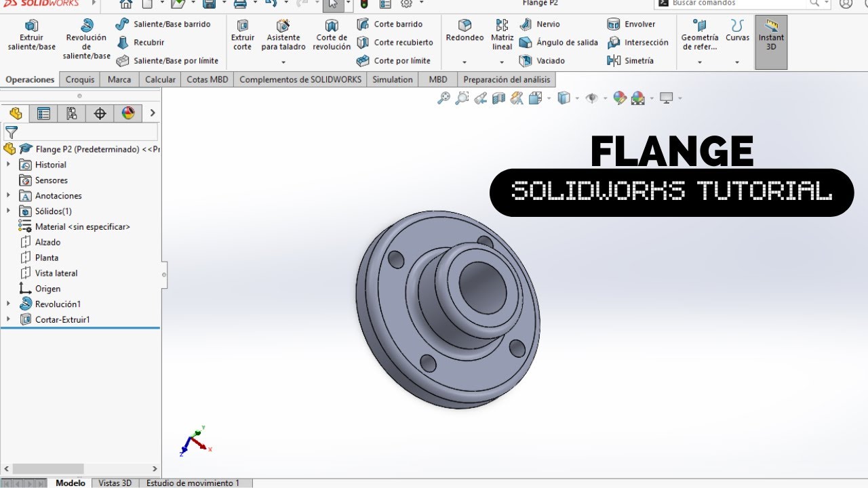Choose Saliente/Base barrido tool
Image resolution: width=868 pixels, height=488 pixels.
(163, 24)
